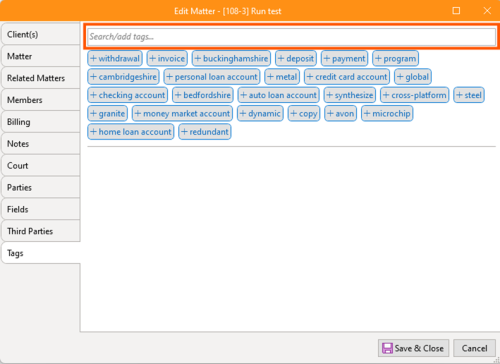Add the granite tag
This screenshot has height=364, width=500.
tap(107, 114)
